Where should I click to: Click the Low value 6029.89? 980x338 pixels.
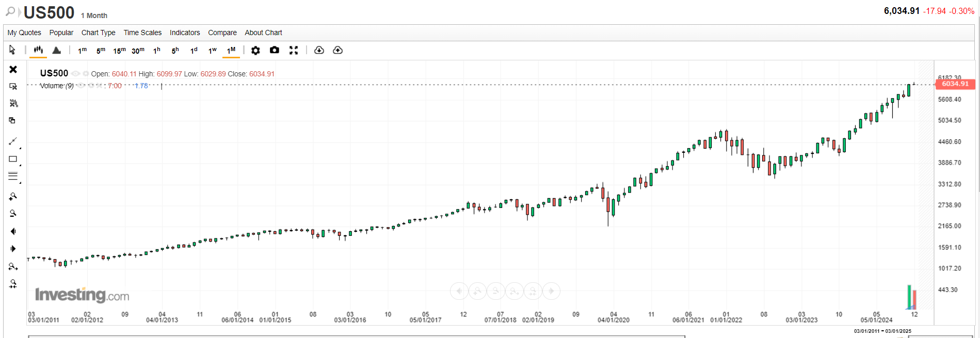213,74
